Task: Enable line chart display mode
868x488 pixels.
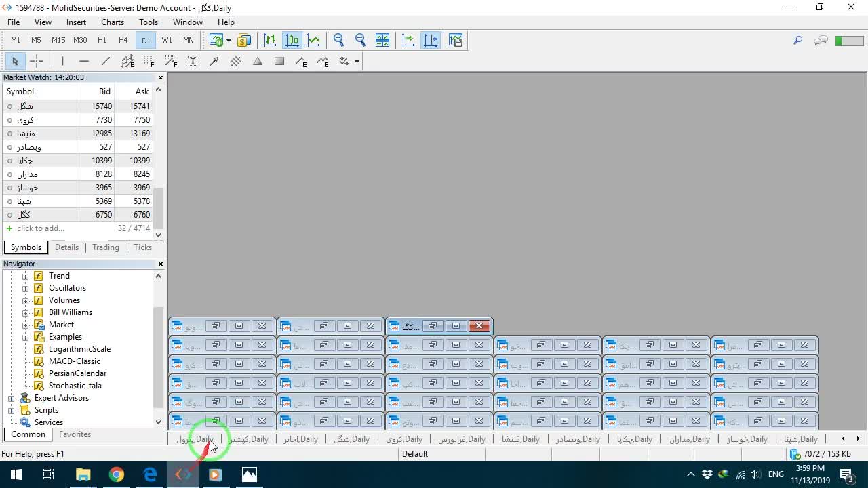Action: 313,40
